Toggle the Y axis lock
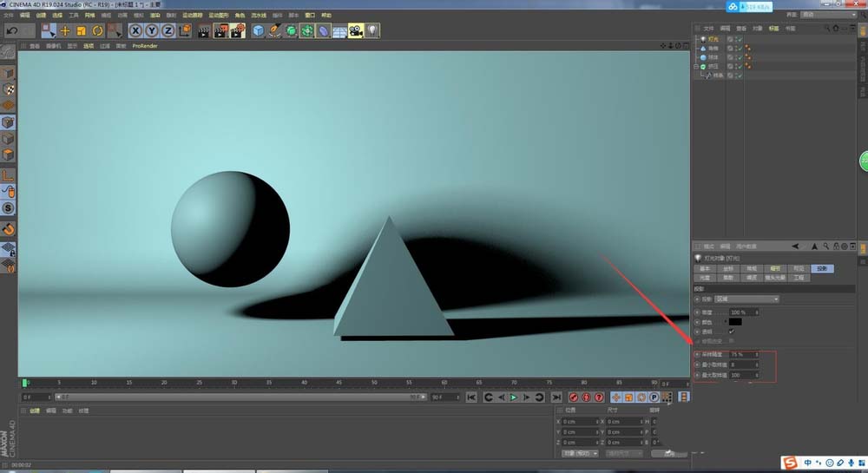868x473 pixels. (152, 31)
